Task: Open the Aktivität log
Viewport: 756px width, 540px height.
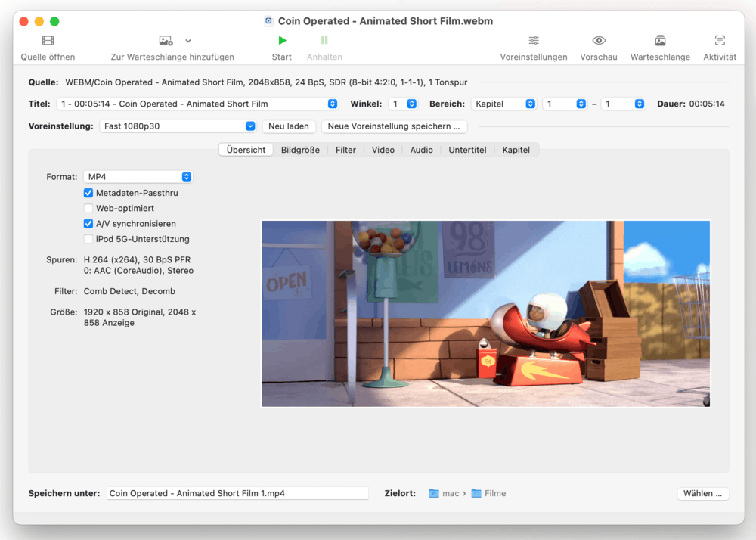Action: [719, 48]
